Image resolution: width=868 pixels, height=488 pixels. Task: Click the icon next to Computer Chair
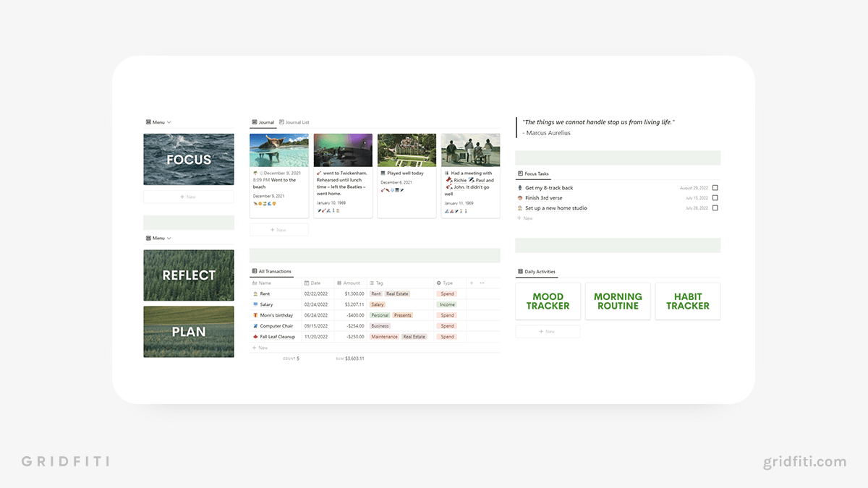point(255,326)
